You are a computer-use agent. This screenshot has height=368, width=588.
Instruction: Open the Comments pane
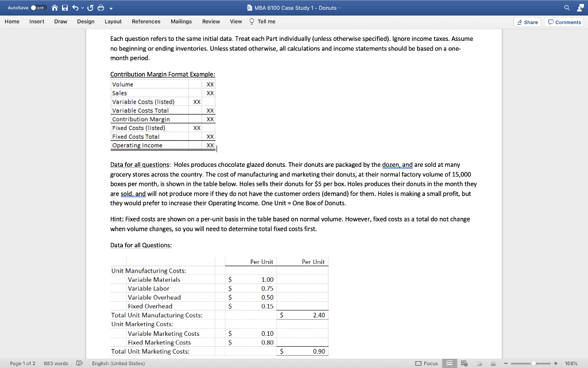click(564, 22)
